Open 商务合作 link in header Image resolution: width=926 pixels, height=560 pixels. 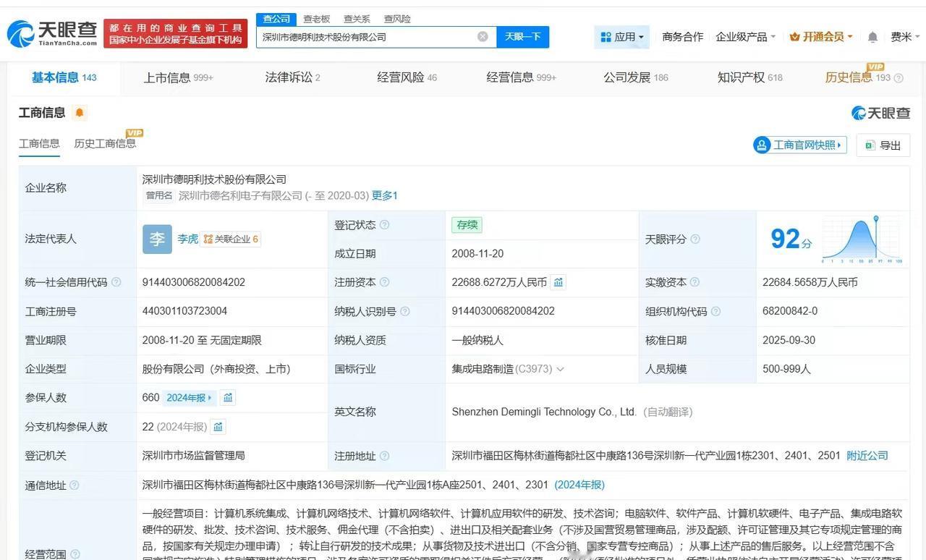coord(682,37)
